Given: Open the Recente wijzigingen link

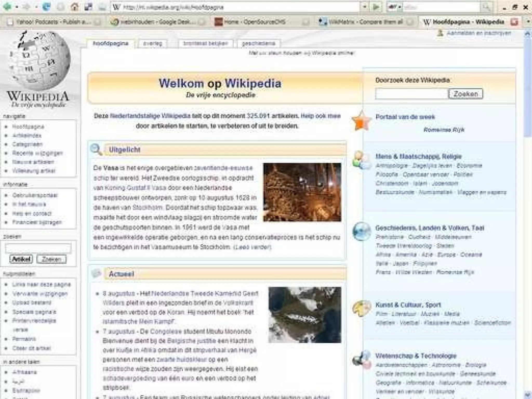Looking at the screenshot, I should (x=37, y=153).
